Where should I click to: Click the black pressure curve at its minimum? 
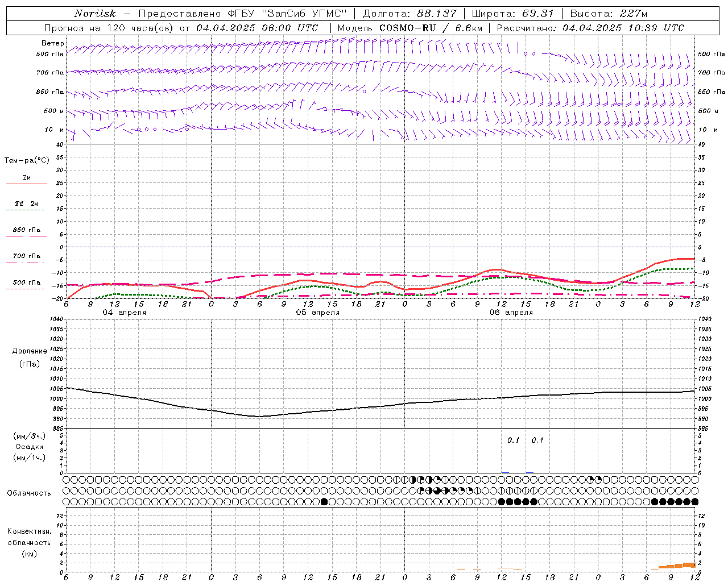pyautogui.click(x=259, y=416)
